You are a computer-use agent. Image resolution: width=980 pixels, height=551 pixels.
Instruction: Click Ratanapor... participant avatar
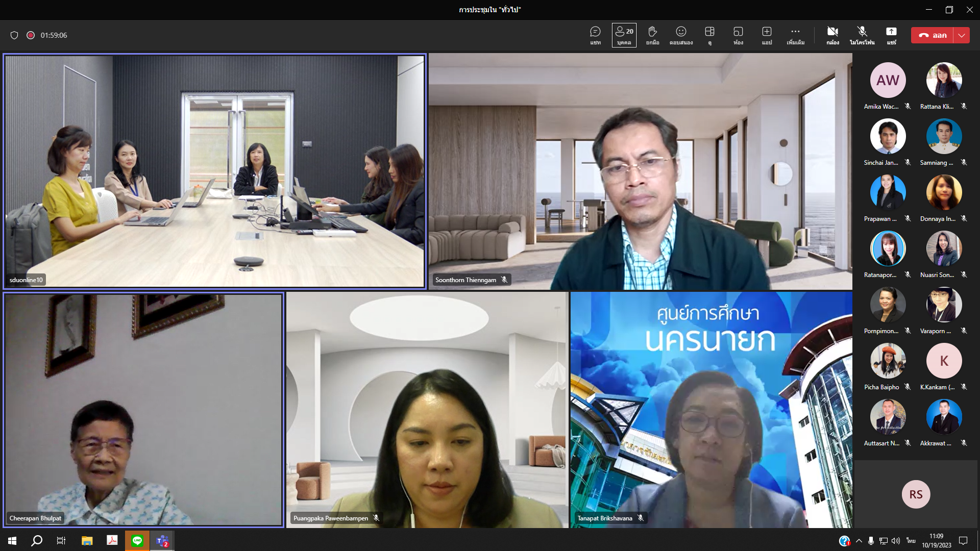(888, 248)
